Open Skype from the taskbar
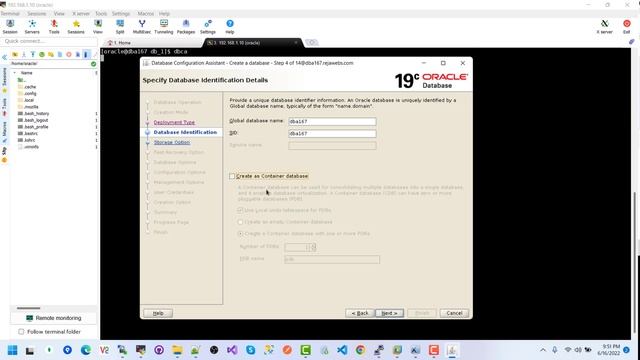Screen dimensions: 640x360 pyautogui.click(x=251, y=350)
